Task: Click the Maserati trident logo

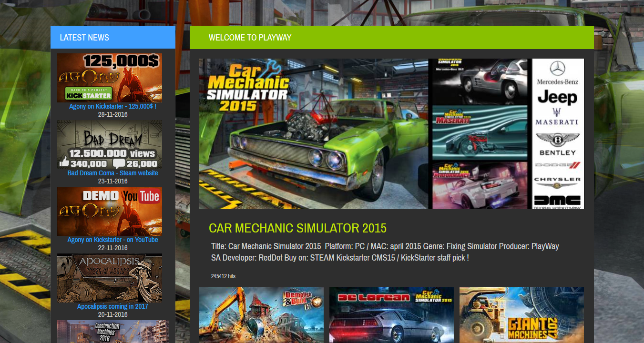Action: click(x=557, y=117)
